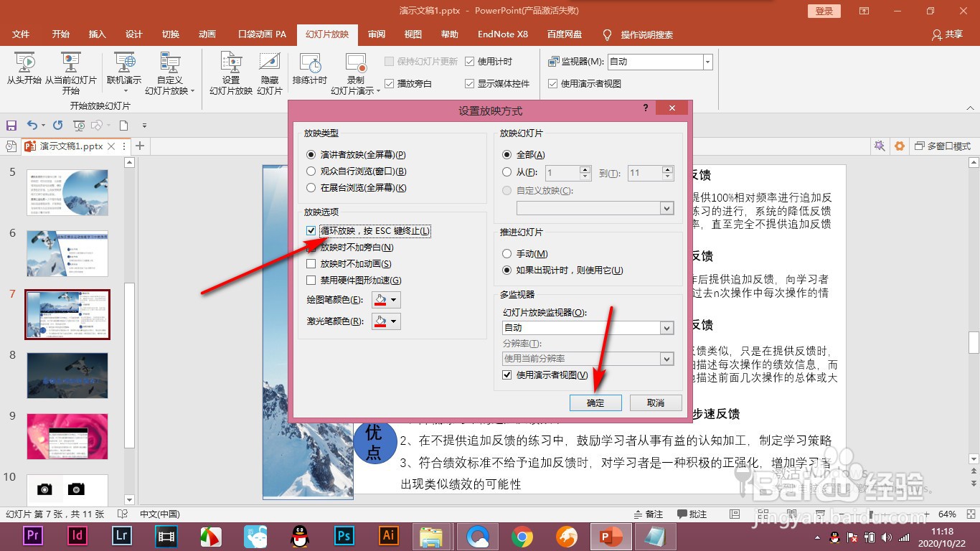Select 在展台浏览(全屏幕) radio option
The image size is (980, 551).
[x=311, y=188]
